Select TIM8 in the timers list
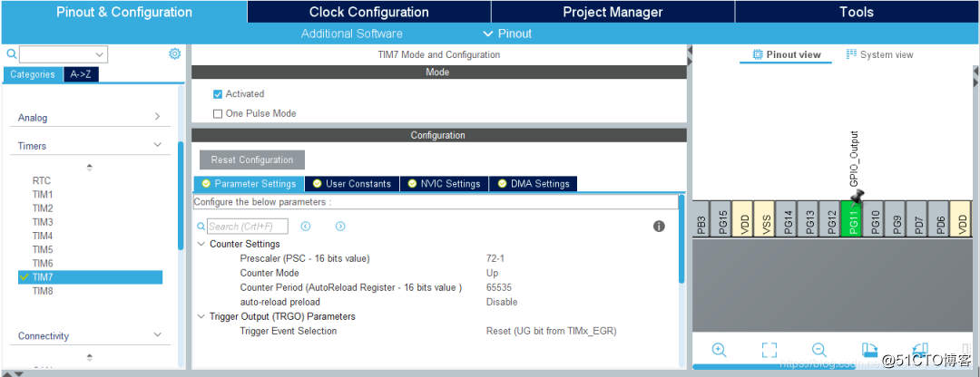The image size is (980, 377). (43, 291)
